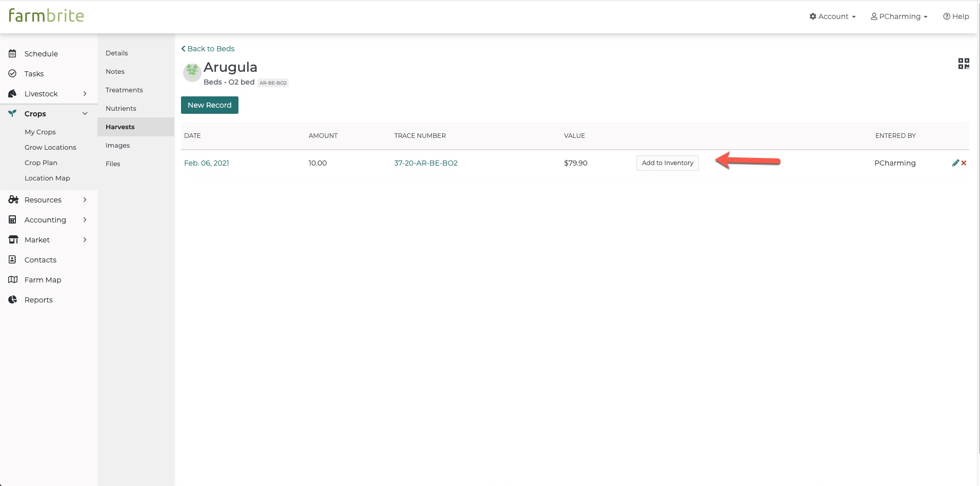Open the QR code icon
Viewport: 980px width, 486px height.
964,64
